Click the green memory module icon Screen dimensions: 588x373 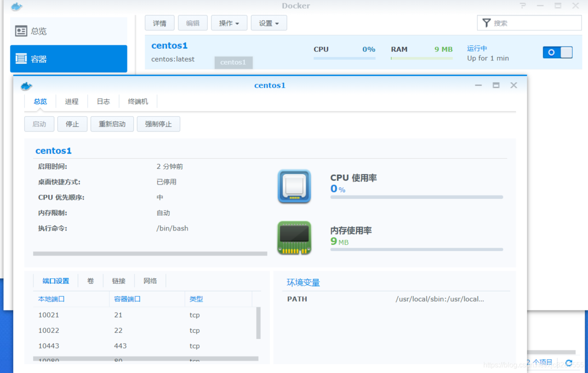(295, 238)
